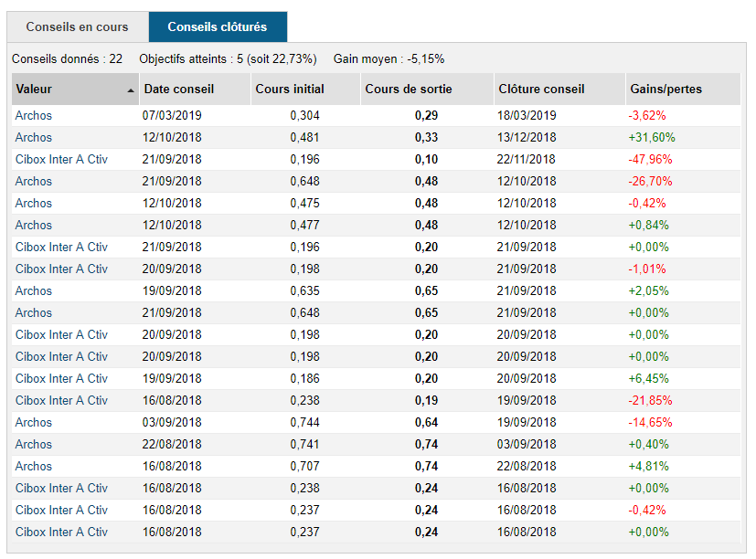This screenshot has width=756, height=559.
Task: Sort table by Date conseil column
Action: coord(179,90)
